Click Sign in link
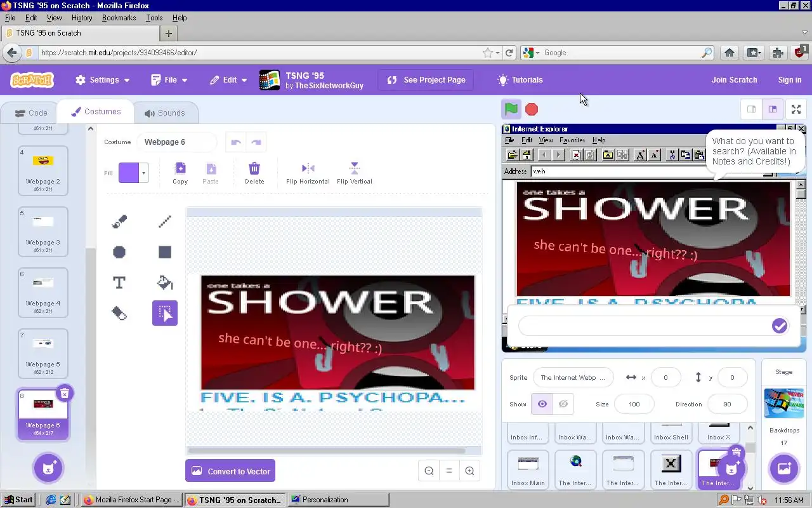Image resolution: width=812 pixels, height=508 pixels. [x=789, y=80]
